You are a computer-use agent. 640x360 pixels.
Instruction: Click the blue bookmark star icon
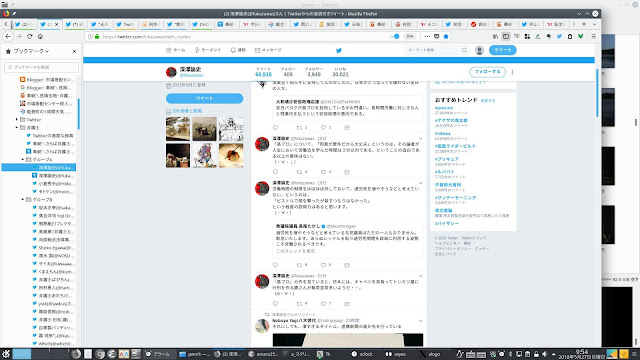click(x=446, y=36)
